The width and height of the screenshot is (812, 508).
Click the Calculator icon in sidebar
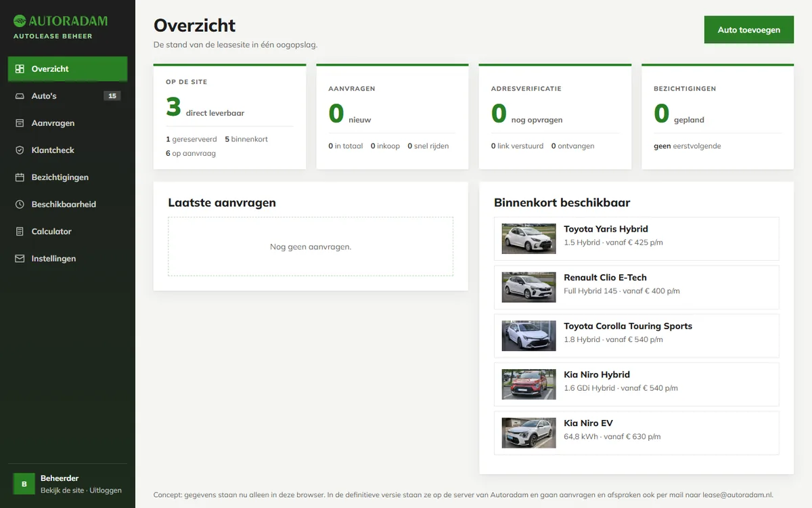(20, 232)
